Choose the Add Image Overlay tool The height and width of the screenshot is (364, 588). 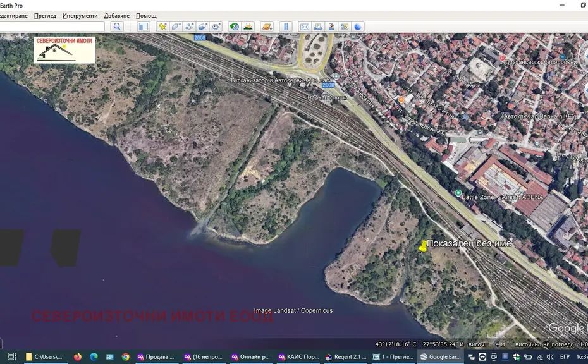point(202,27)
